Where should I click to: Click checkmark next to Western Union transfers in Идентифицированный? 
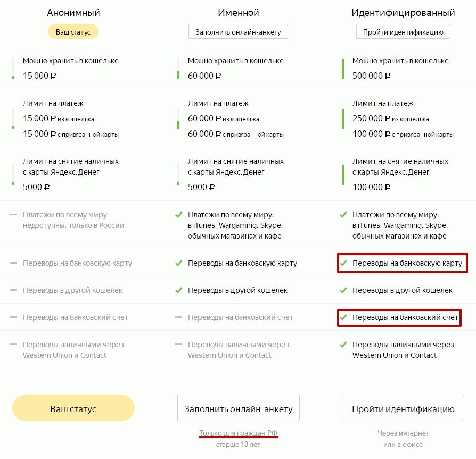[x=343, y=345]
